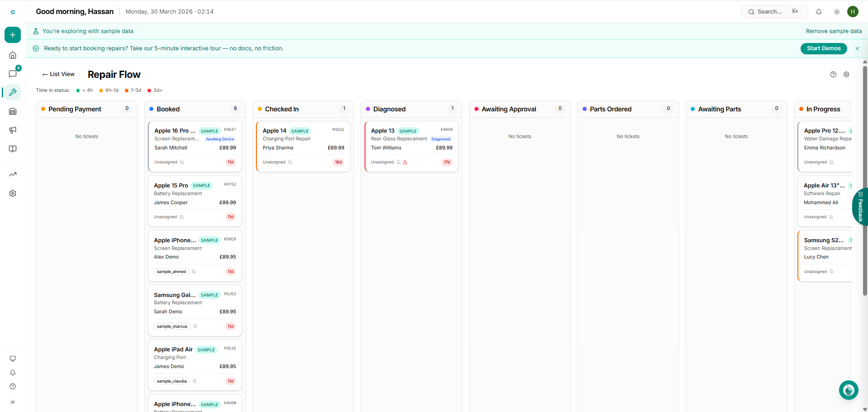
Task: Click Remove sample data link
Action: click(x=833, y=31)
